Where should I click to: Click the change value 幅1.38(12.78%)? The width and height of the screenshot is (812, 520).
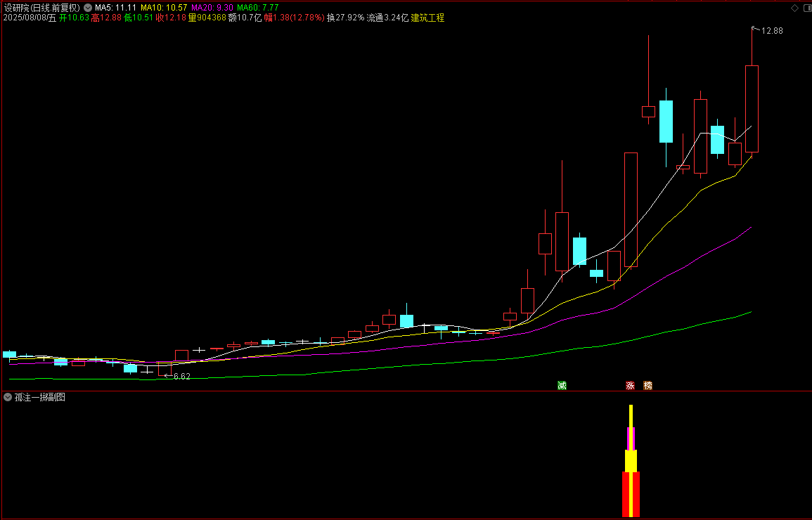click(294, 18)
